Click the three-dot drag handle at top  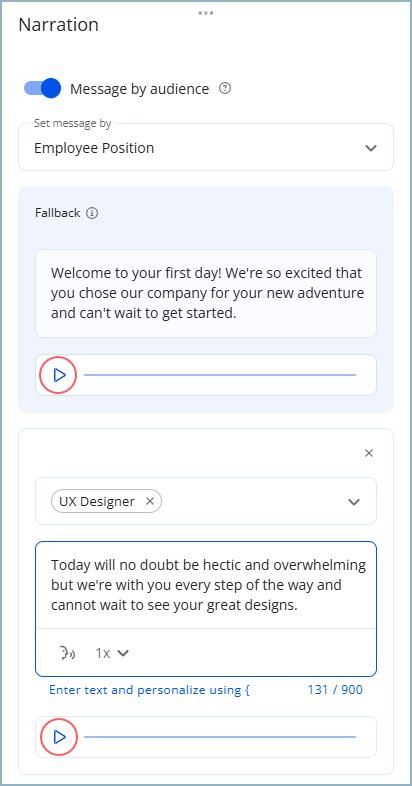point(205,13)
